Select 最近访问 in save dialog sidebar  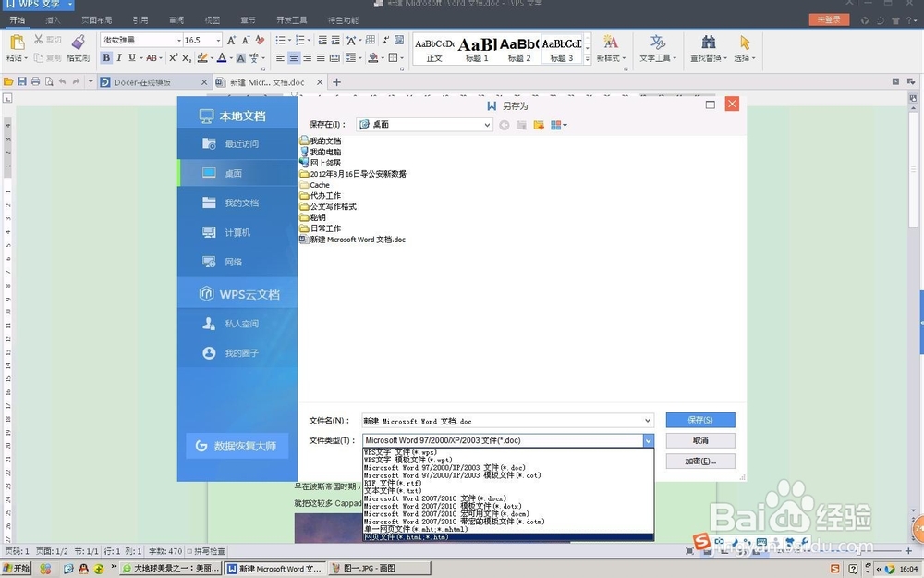click(237, 144)
